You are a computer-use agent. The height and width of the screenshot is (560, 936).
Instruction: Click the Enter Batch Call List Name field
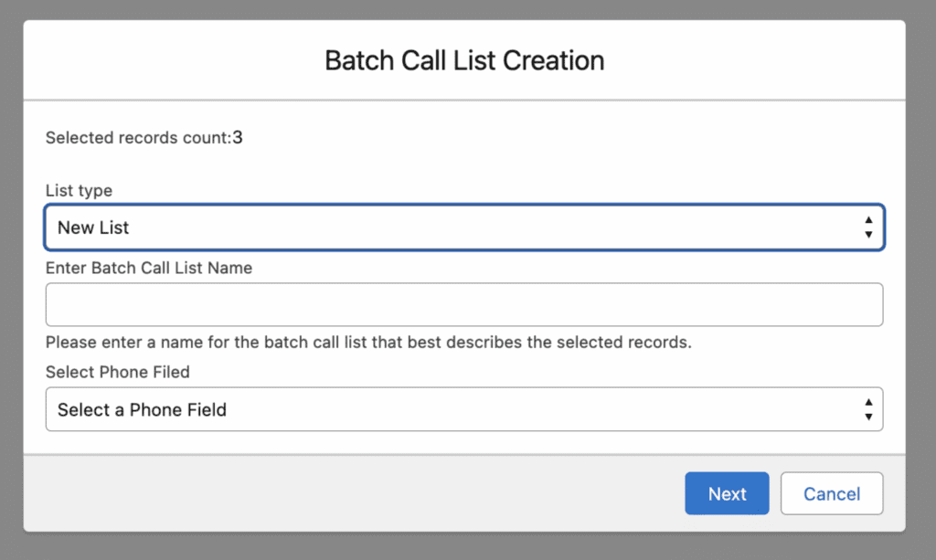tap(464, 304)
